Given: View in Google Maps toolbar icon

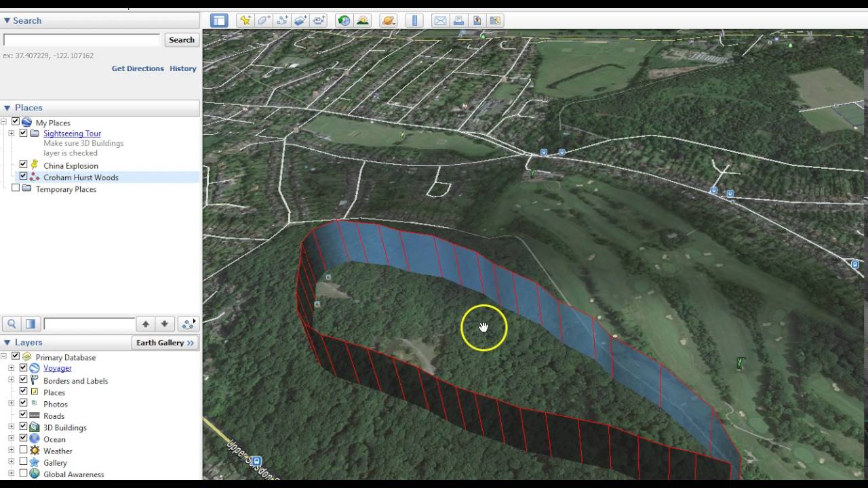Looking at the screenshot, I should pos(495,20).
